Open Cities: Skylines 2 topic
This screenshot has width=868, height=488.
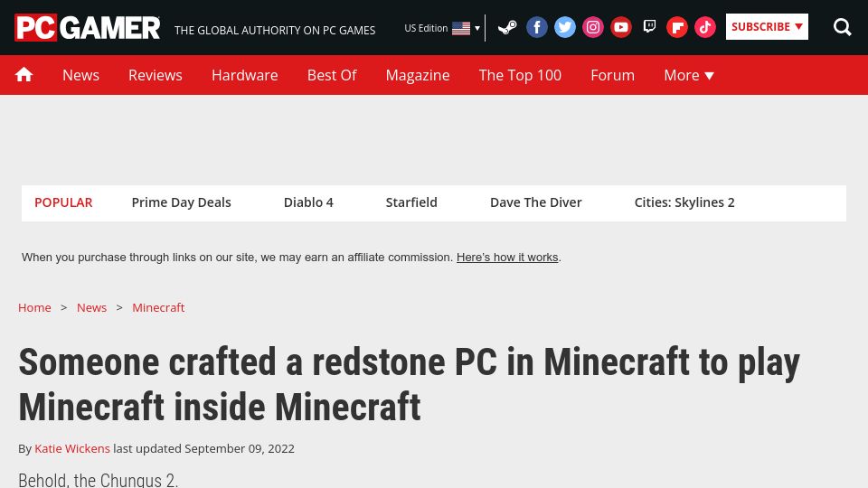tap(684, 202)
